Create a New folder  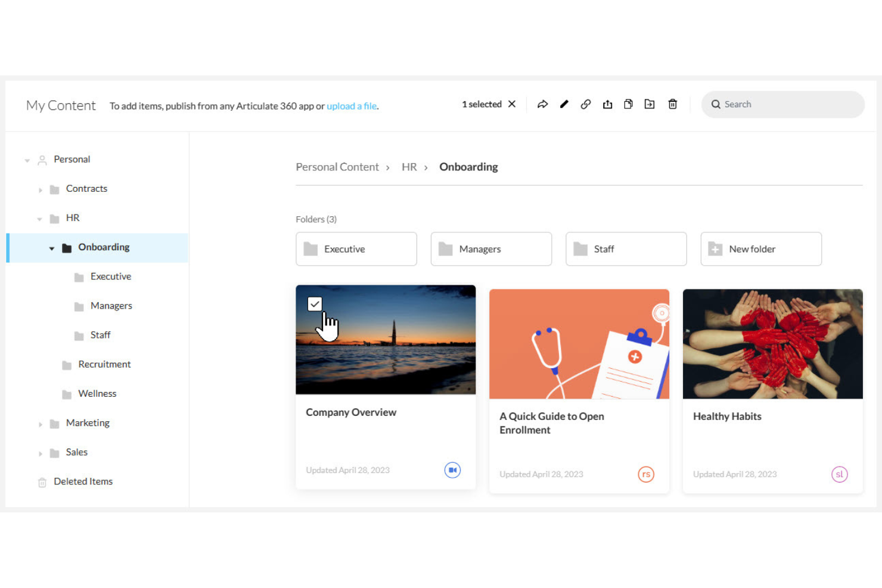coord(761,249)
